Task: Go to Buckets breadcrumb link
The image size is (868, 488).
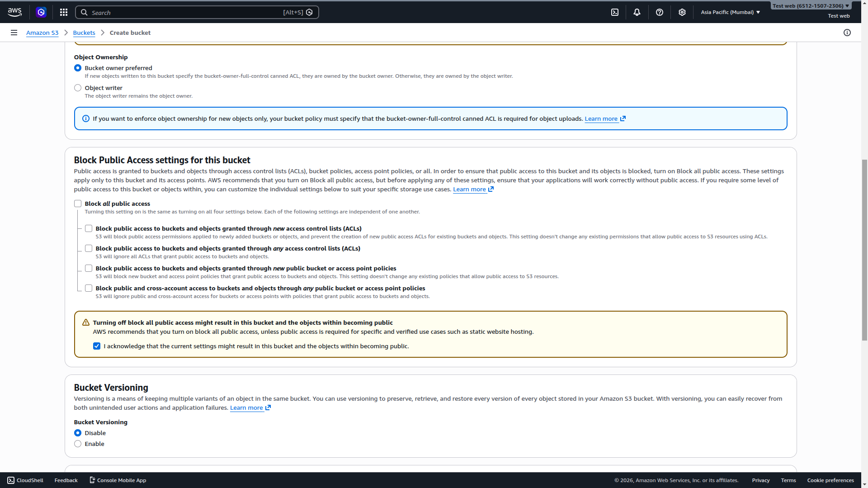Action: coord(84,33)
